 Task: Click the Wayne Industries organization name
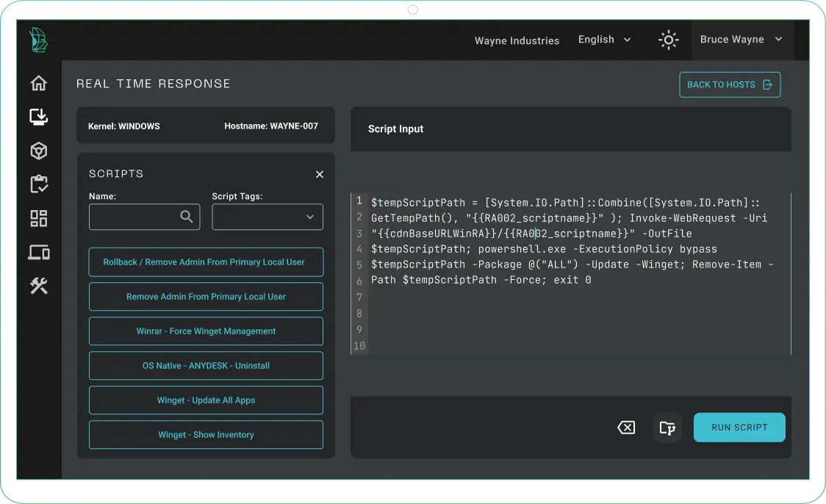(517, 40)
